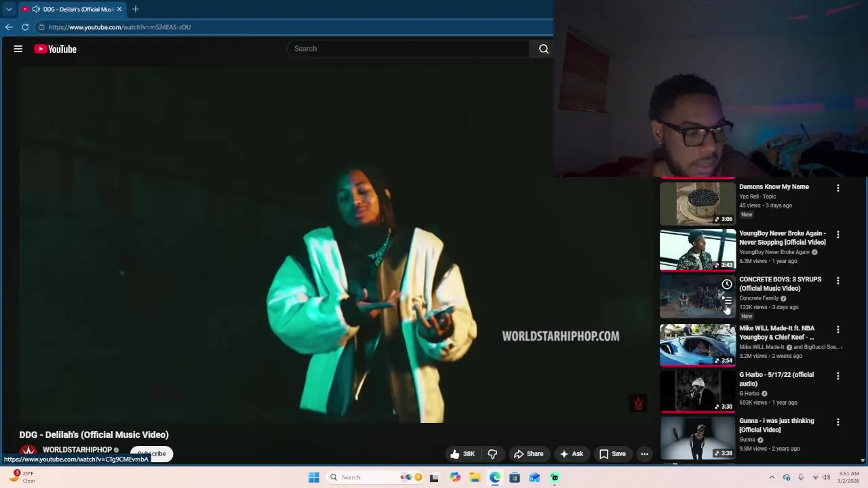The height and width of the screenshot is (488, 868).
Task: Dislike the video
Action: pyautogui.click(x=492, y=454)
